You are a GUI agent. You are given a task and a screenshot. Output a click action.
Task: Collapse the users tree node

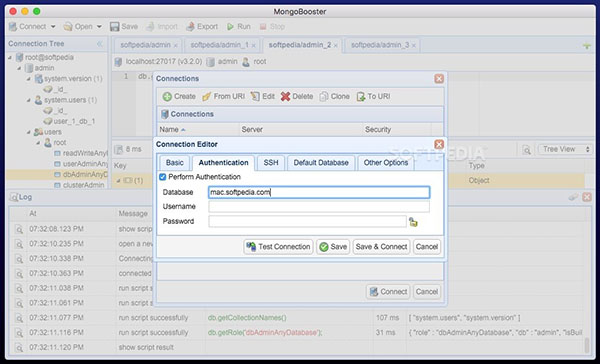pos(28,132)
